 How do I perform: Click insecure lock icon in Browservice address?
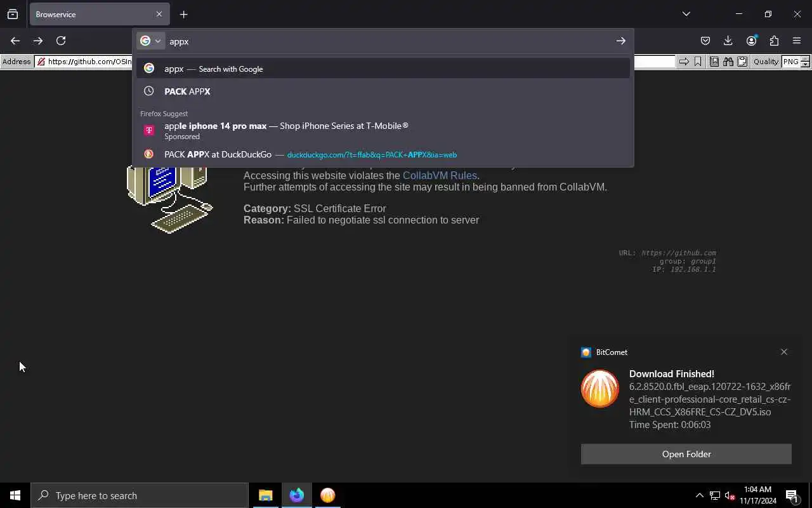tap(41, 62)
